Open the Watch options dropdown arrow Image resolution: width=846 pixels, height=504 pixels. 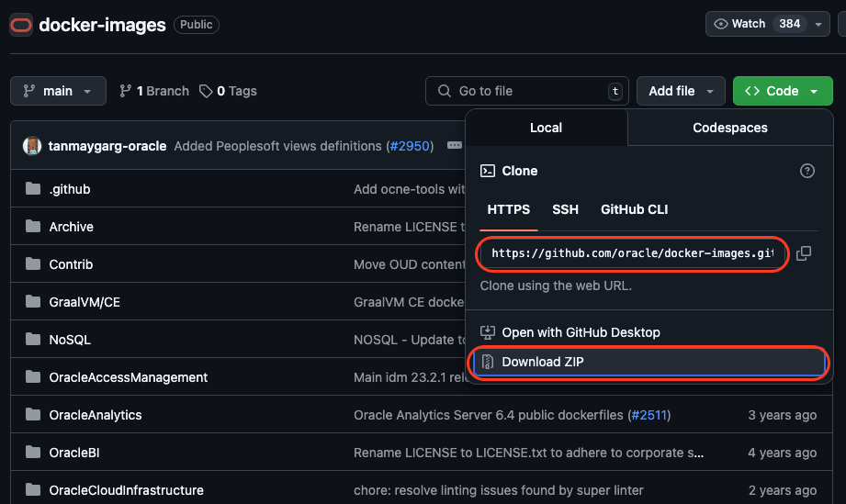coord(818,24)
